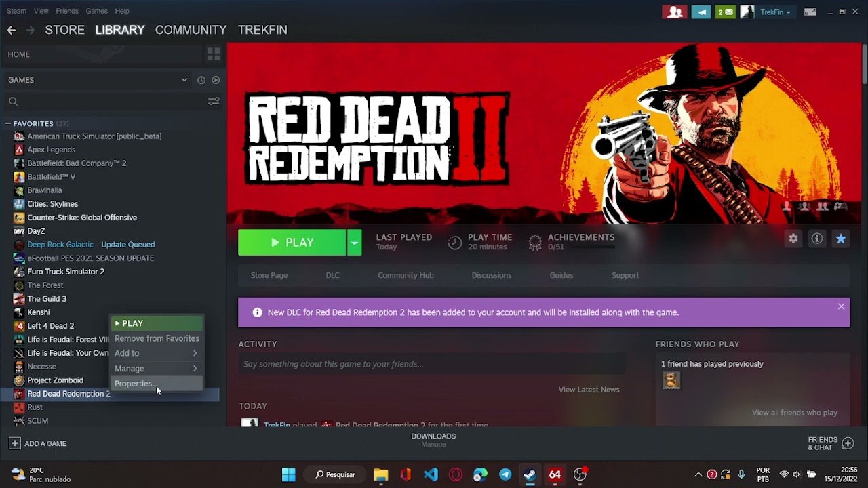Open the Play button dropdown arrow

point(354,243)
